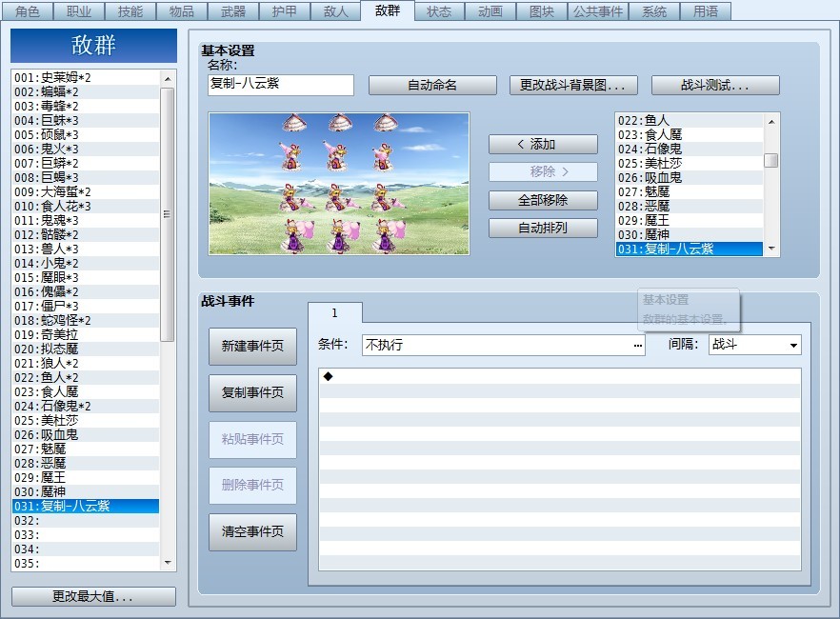Click the 添加 button
The width and height of the screenshot is (840, 619).
(543, 144)
